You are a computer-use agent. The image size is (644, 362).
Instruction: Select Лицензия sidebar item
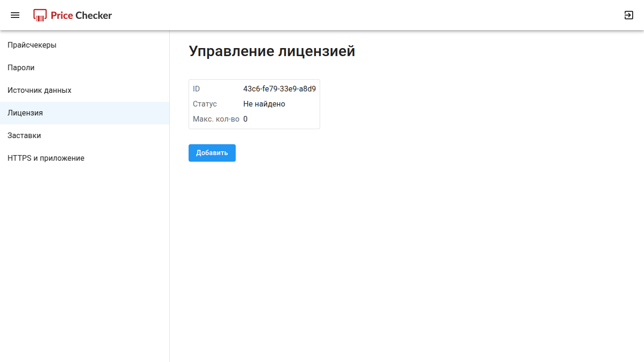pos(85,113)
